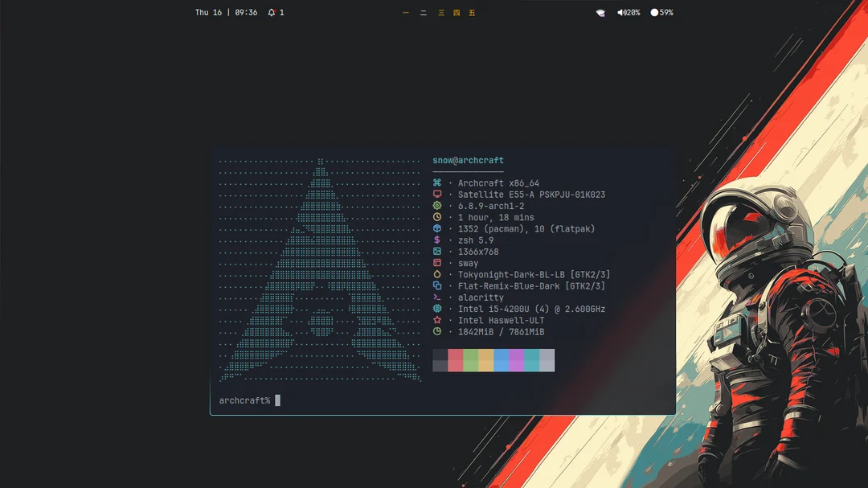Click the Archcraft logo icon beside x86_64
Screen dimensions: 868x488
(x=437, y=182)
